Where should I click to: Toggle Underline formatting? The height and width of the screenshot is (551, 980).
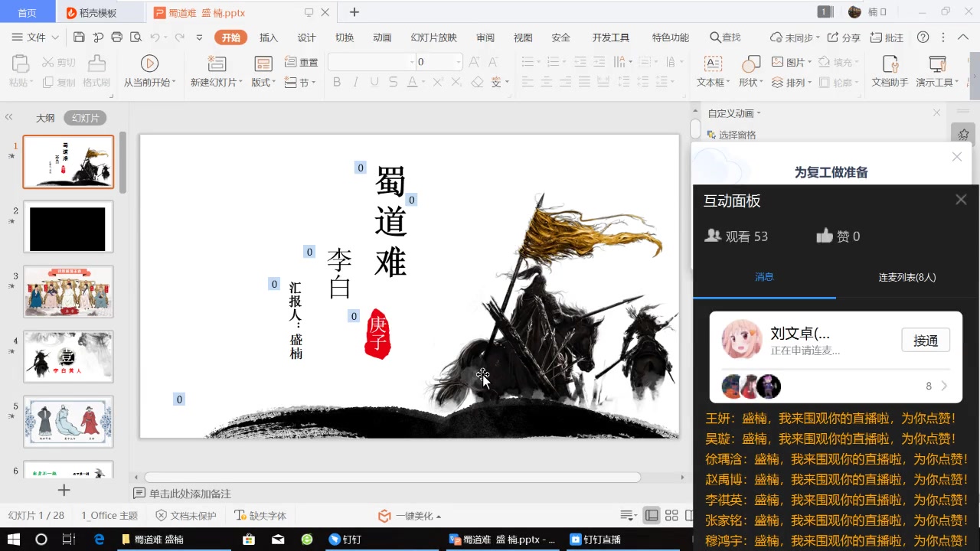pyautogui.click(x=374, y=82)
